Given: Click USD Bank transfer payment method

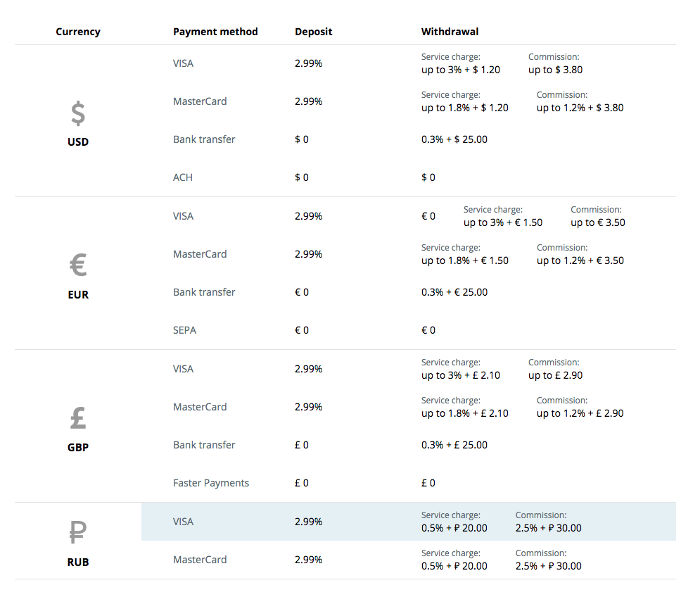Looking at the screenshot, I should (x=204, y=139).
